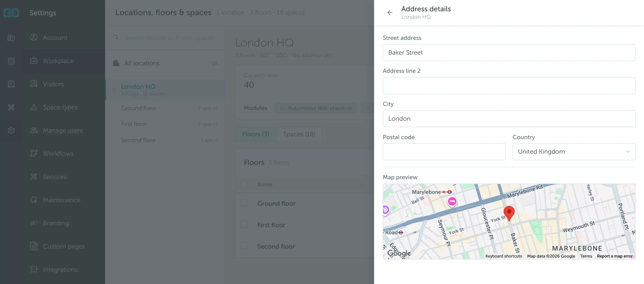Click the empty Address line 2 field
Screen dimensions: 644x284
[x=509, y=86]
